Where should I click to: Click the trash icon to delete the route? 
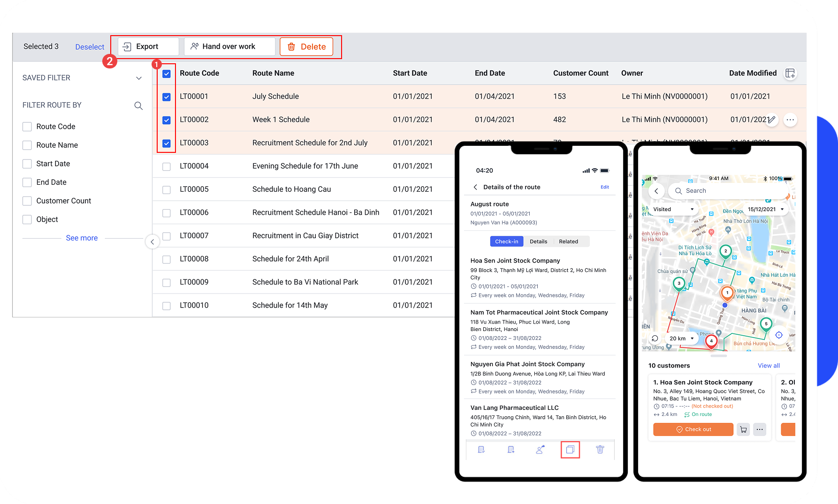[600, 450]
